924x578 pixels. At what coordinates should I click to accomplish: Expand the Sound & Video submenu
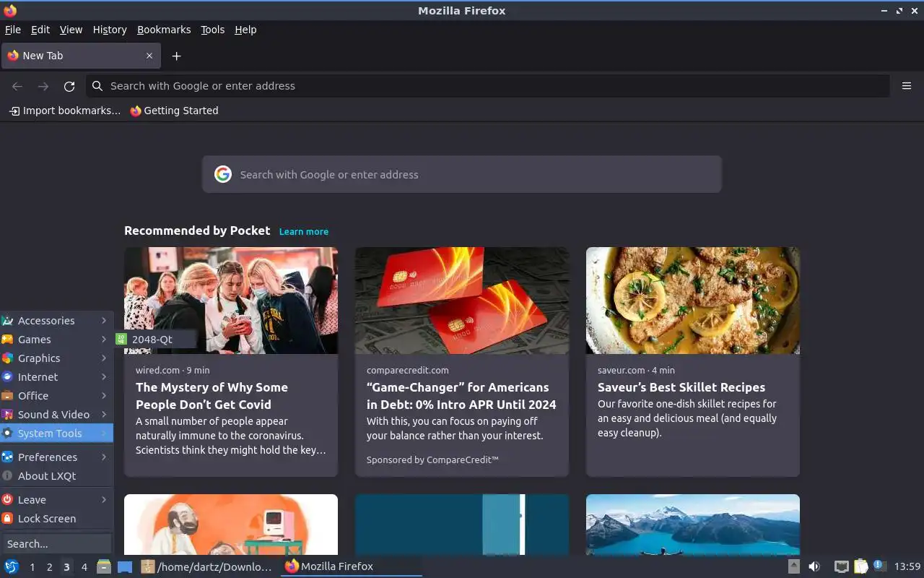click(x=56, y=415)
